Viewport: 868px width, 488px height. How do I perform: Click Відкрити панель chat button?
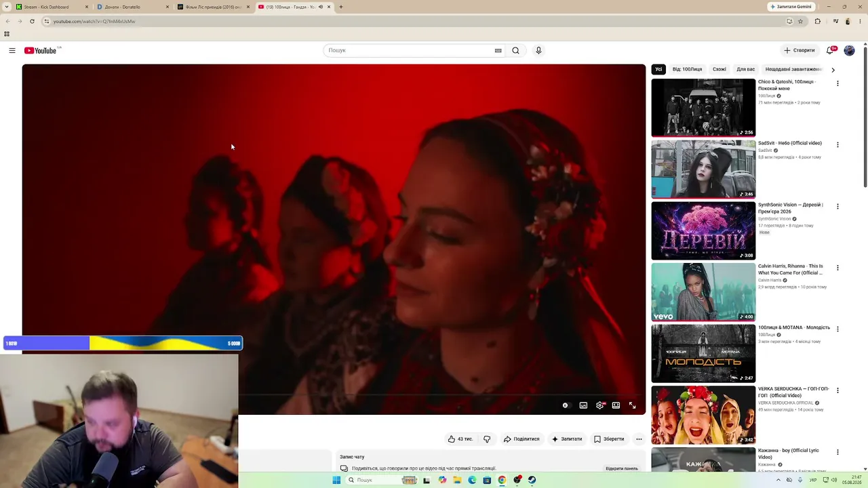[x=622, y=468]
